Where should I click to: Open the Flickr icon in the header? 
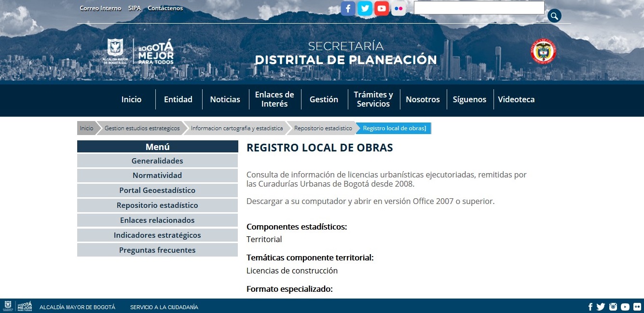coord(398,8)
